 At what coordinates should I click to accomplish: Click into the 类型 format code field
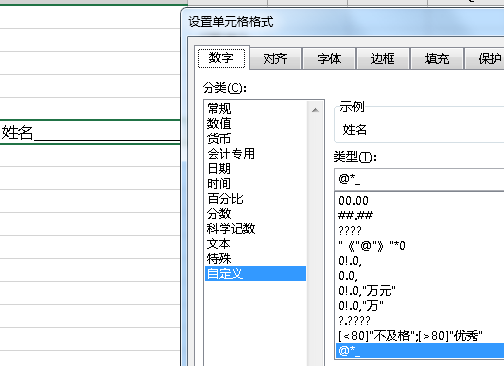pos(419,179)
